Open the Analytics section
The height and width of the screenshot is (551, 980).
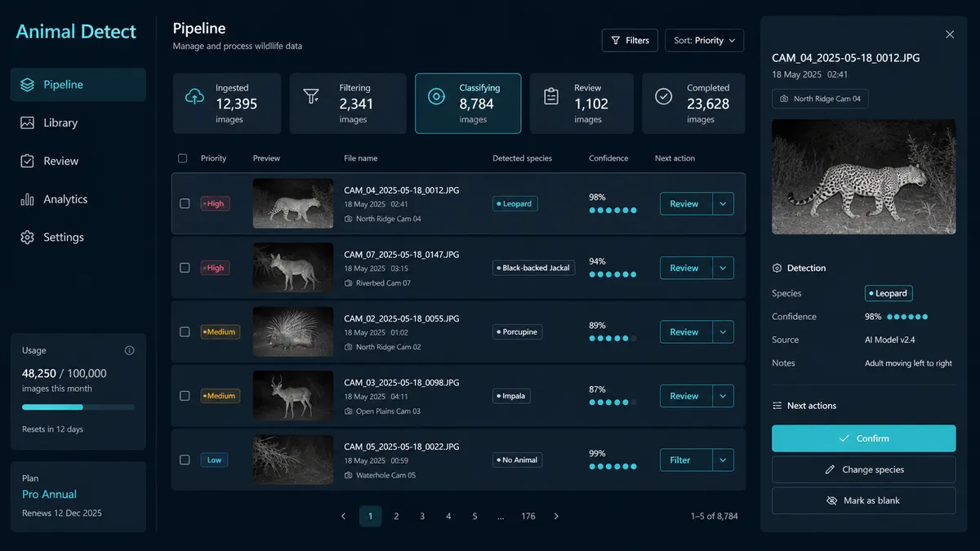click(x=78, y=199)
